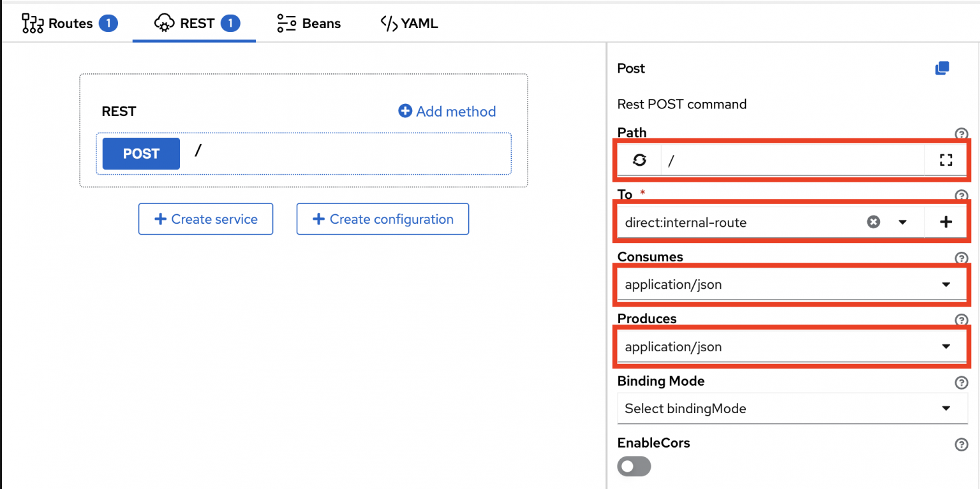980x489 pixels.
Task: Open the YAML tab
Action: [409, 24]
